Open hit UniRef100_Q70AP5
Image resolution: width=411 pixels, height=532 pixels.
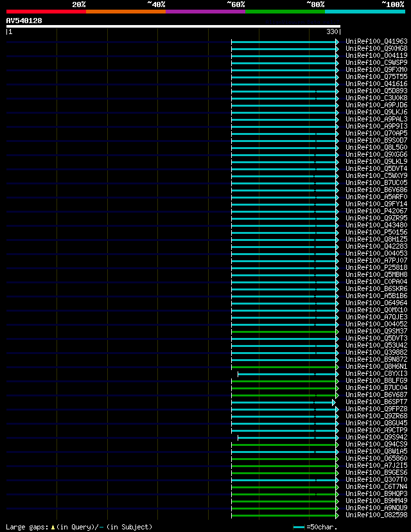coord(376,134)
